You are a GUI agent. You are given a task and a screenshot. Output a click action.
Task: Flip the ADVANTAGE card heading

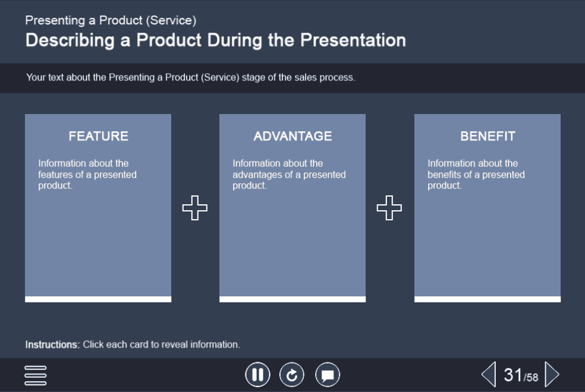click(x=292, y=136)
